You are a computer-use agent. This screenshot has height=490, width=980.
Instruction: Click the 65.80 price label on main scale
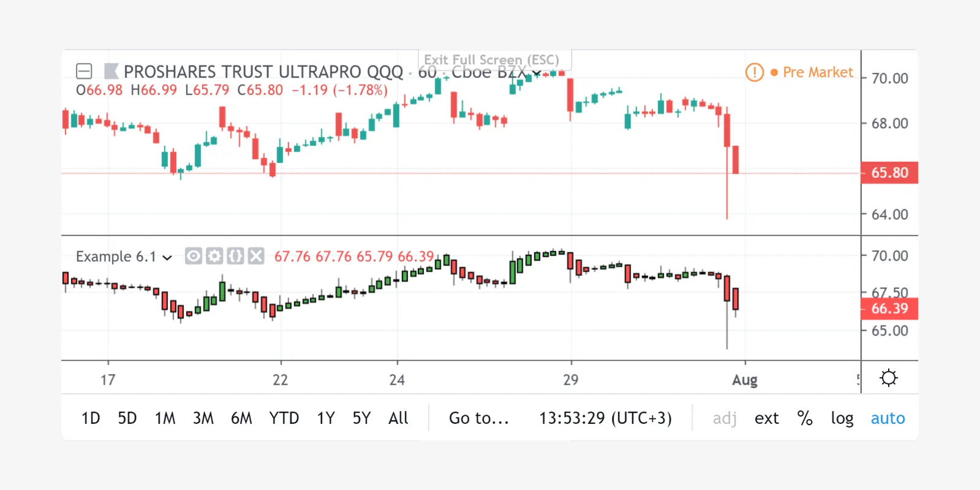click(x=889, y=173)
